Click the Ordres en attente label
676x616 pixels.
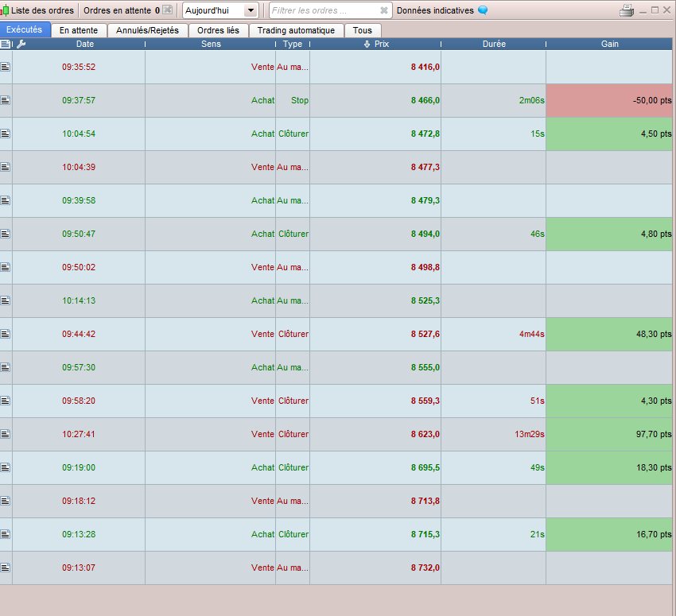(x=117, y=10)
